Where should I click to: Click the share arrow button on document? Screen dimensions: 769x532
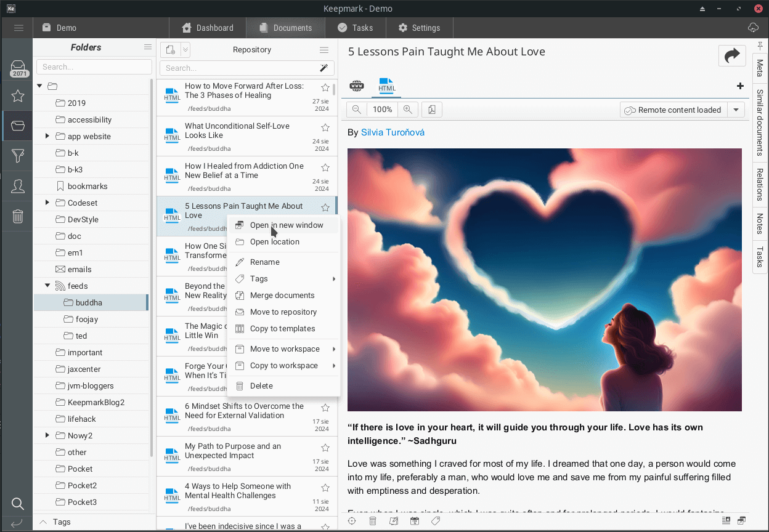tap(731, 55)
